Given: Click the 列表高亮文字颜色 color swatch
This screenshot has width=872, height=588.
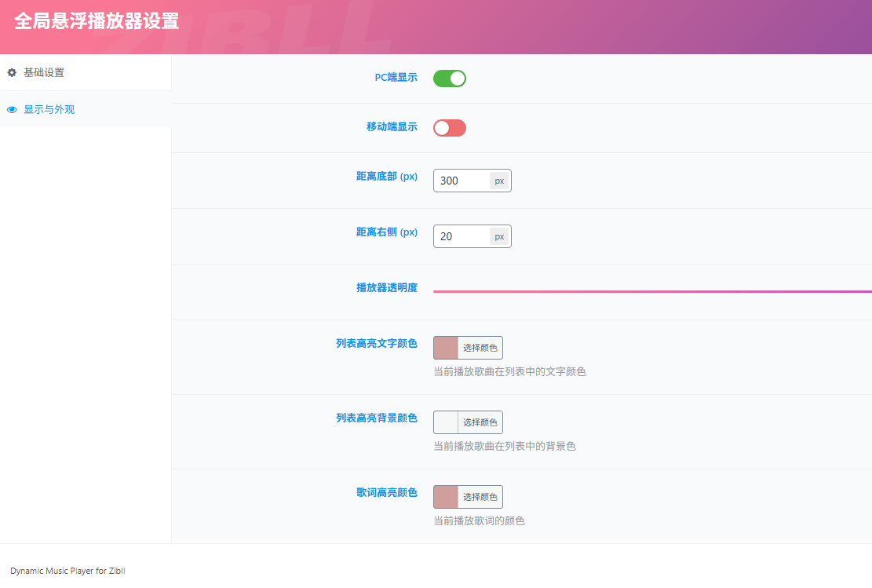Looking at the screenshot, I should 444,347.
